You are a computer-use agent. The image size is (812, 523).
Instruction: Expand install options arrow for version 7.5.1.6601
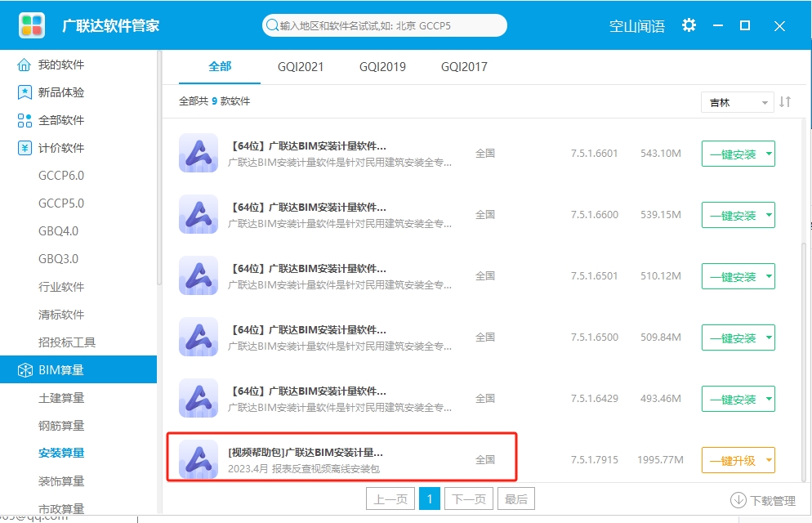(x=769, y=154)
